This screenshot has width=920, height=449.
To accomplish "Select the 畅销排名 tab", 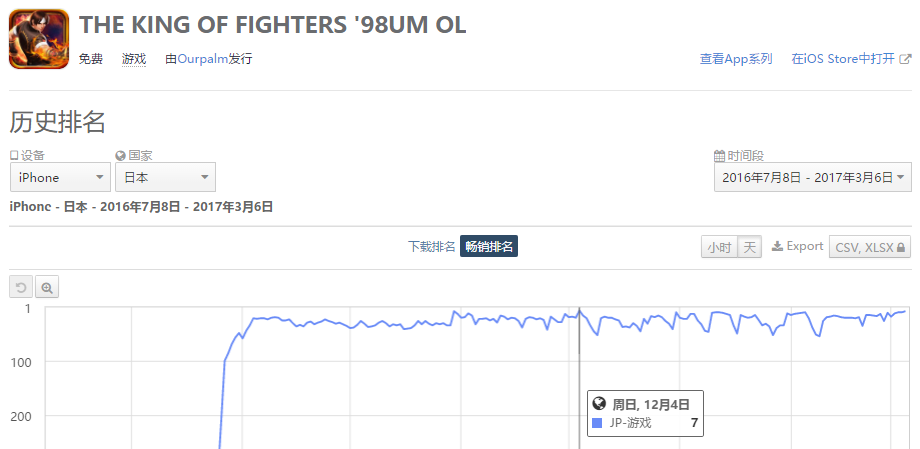I will pos(489,247).
